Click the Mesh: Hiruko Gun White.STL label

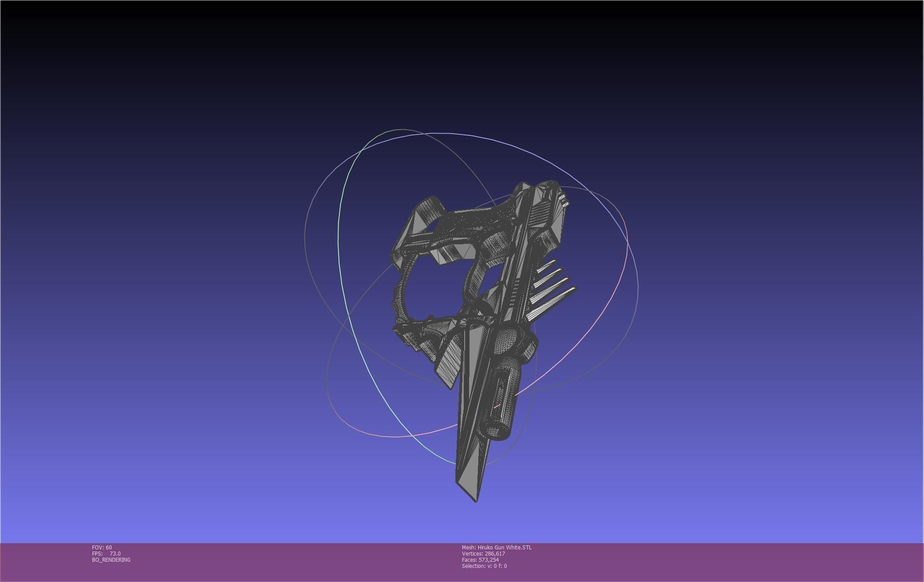(497, 548)
